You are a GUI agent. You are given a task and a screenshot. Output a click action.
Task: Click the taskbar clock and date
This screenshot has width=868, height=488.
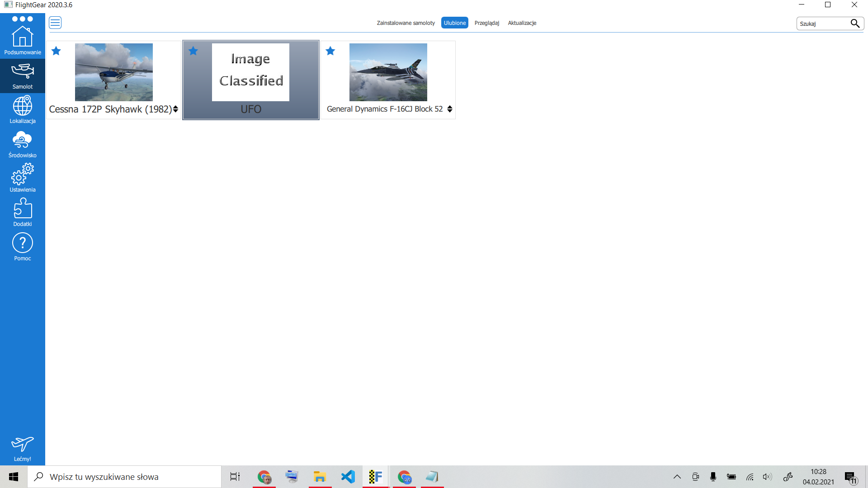[818, 477]
